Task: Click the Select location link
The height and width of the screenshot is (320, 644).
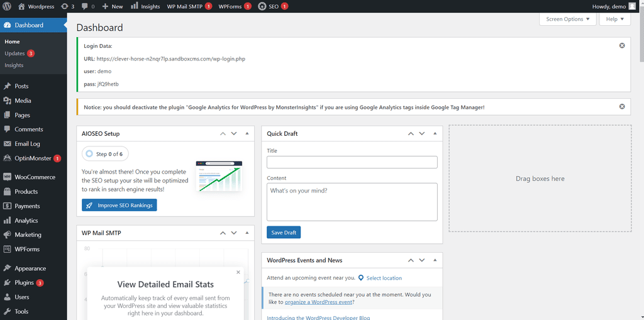Action: [384, 278]
